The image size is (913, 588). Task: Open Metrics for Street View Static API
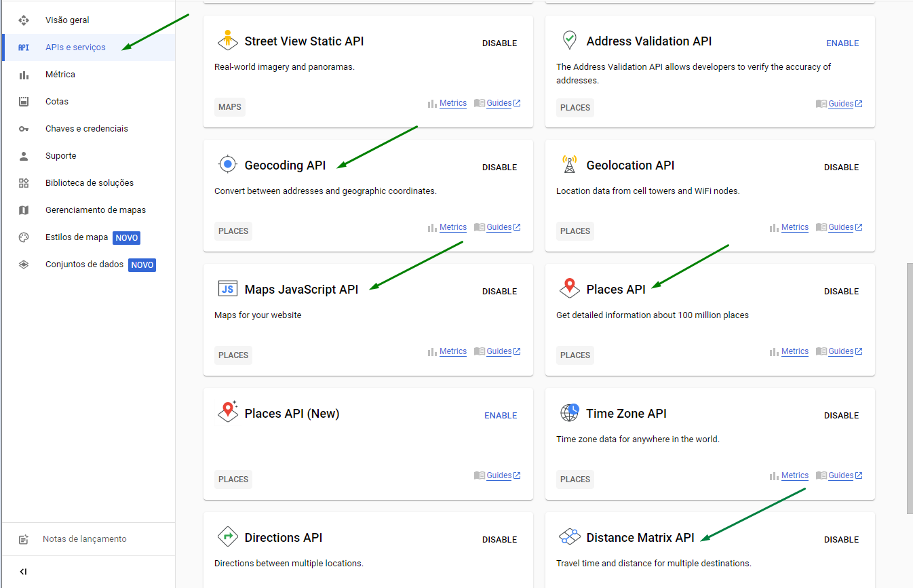[x=453, y=103]
